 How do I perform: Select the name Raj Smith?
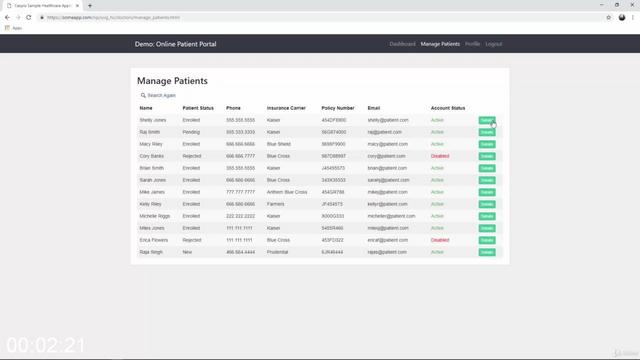[149, 132]
